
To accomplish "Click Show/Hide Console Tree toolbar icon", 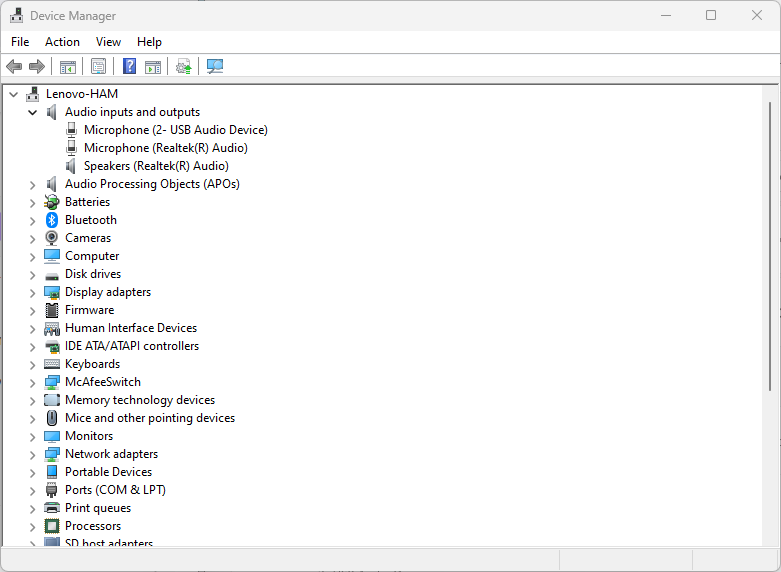I will click(x=68, y=67).
